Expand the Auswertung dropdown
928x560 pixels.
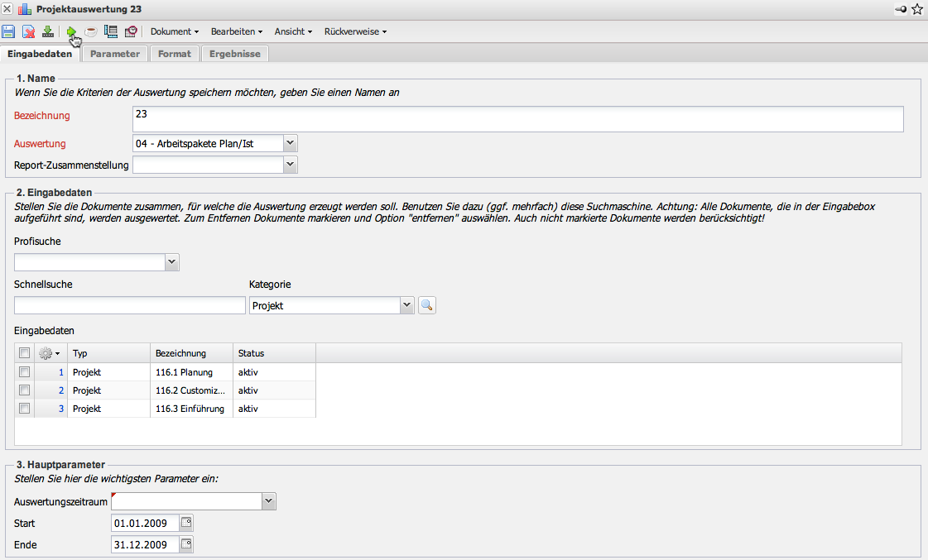click(289, 143)
